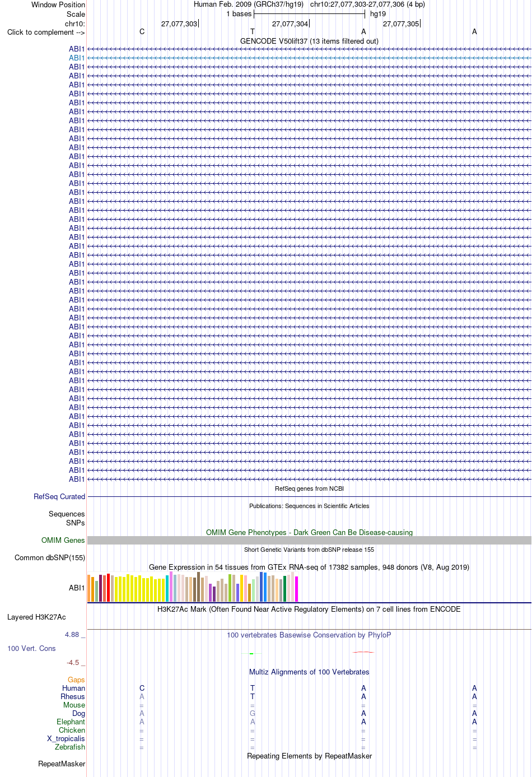532x777 pixels.
Task: Click '100 vertebrates Basewise Conservation by PhyloP' title
Action: pos(309,635)
